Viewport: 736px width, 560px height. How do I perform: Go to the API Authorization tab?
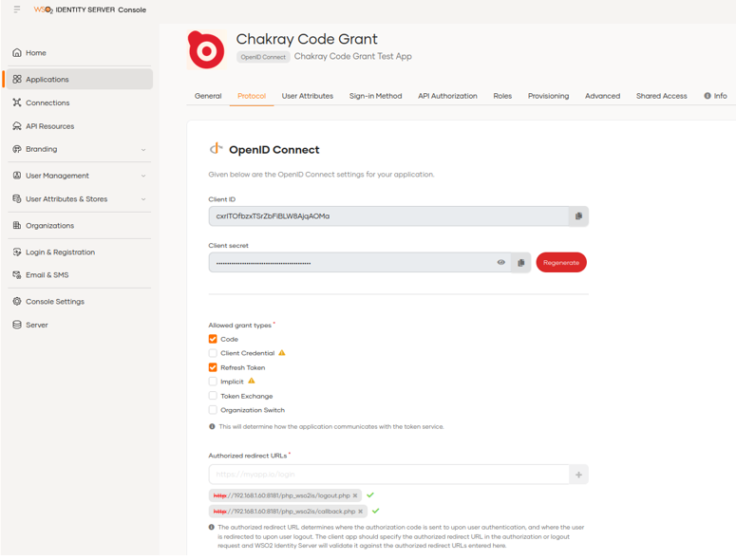click(447, 96)
